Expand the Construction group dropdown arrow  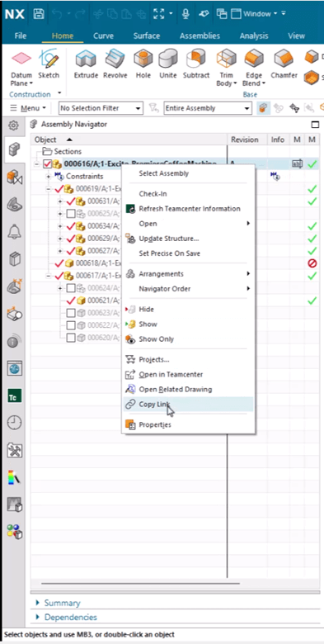[x=59, y=93]
